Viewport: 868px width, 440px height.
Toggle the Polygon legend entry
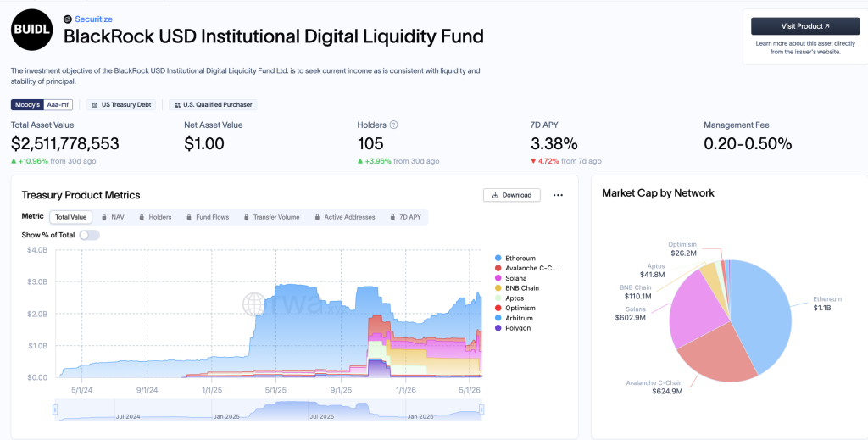coord(513,328)
